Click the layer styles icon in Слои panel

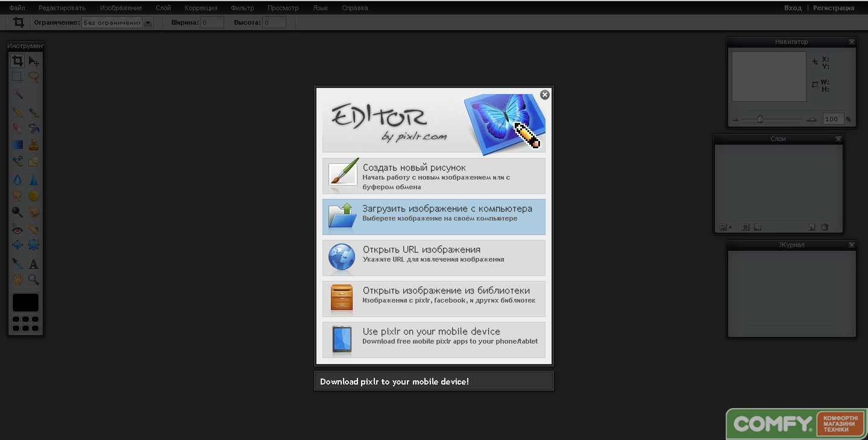[x=758, y=227]
